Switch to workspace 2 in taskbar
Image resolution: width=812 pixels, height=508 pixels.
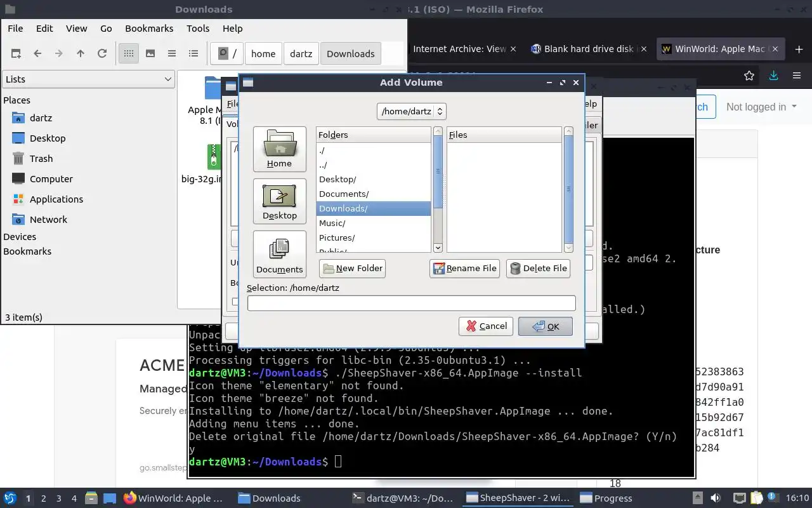tap(44, 498)
